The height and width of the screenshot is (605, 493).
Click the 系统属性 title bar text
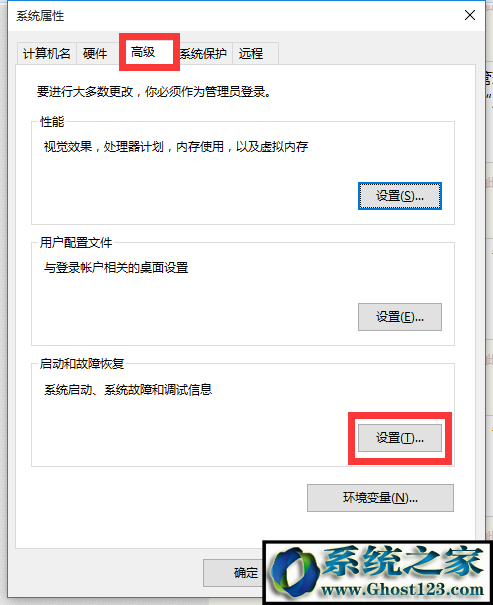click(40, 16)
